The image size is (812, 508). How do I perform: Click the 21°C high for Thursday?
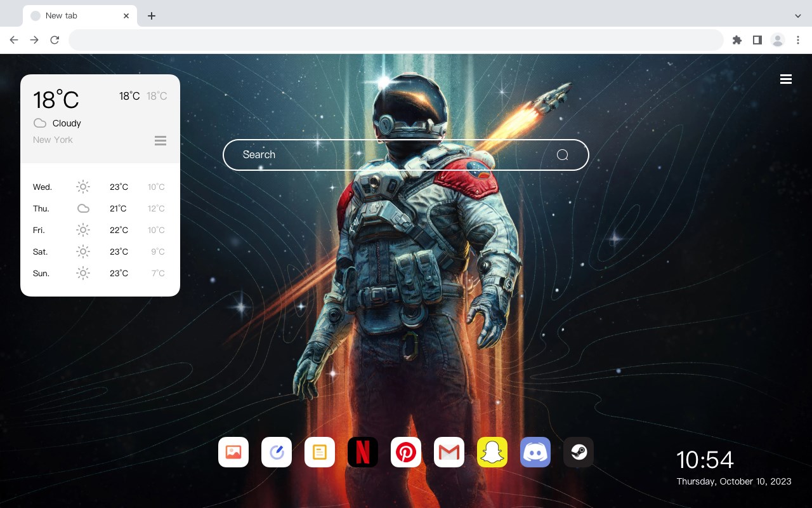click(118, 209)
